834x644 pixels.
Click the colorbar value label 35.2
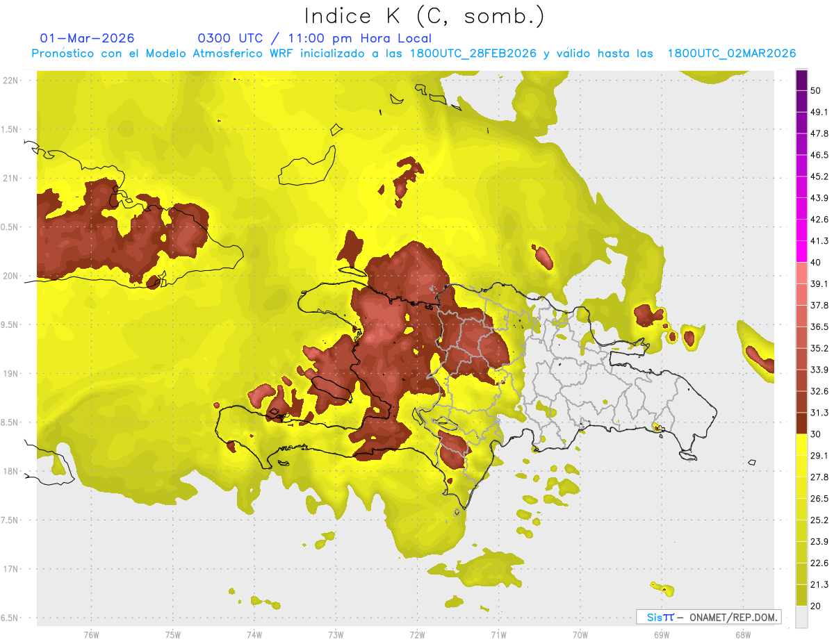[819, 349]
